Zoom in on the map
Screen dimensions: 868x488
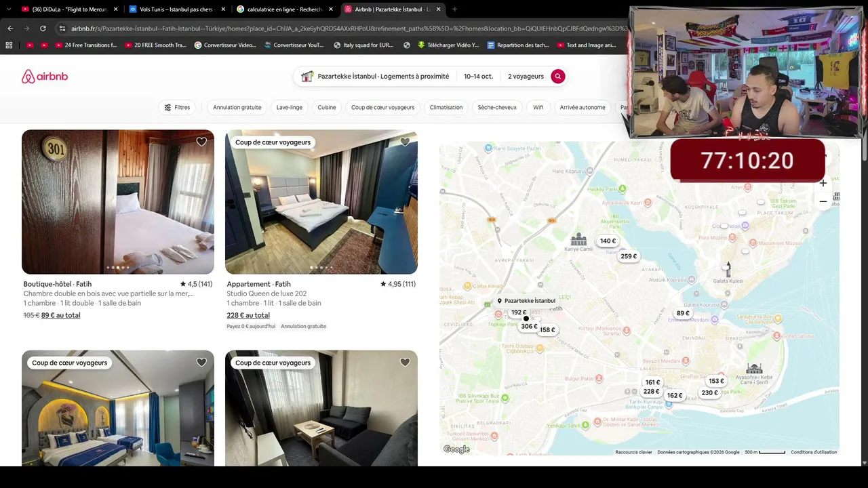coord(823,183)
